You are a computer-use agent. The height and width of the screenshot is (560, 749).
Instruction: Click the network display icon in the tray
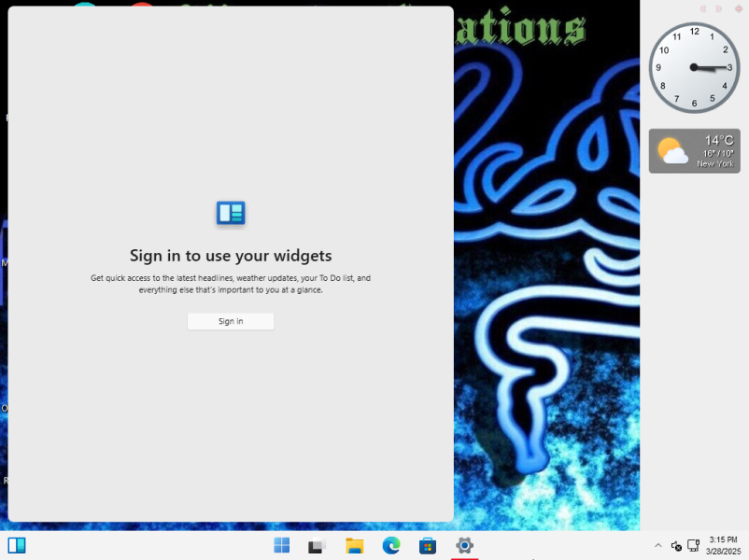[693, 545]
